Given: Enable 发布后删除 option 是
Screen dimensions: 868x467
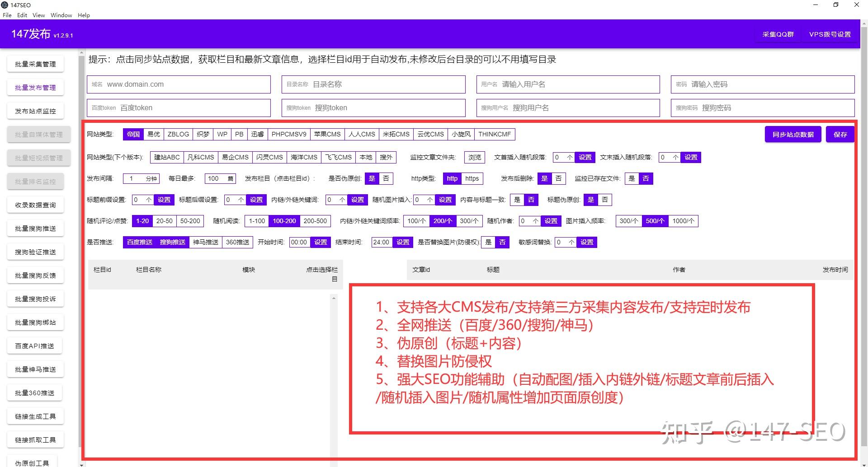Looking at the screenshot, I should (545, 178).
